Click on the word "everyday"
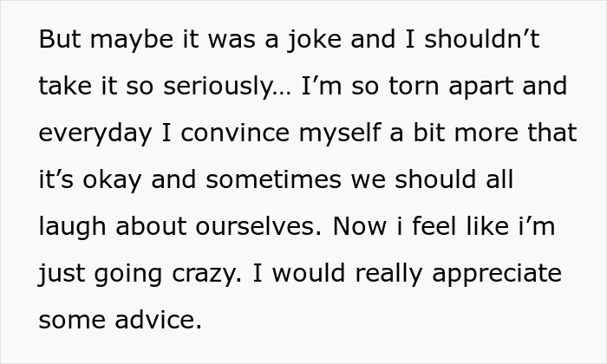This screenshot has height=364, width=607. 95,133
